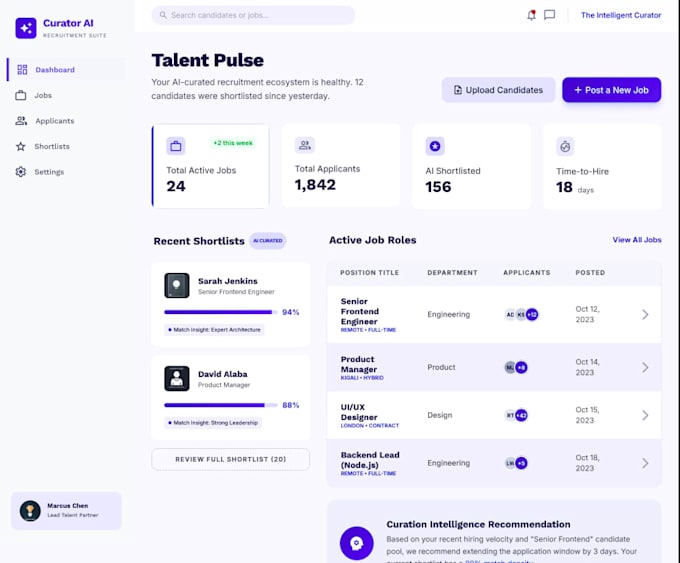The width and height of the screenshot is (680, 563).
Task: Click the DEPARTMENT column header
Action: point(452,272)
